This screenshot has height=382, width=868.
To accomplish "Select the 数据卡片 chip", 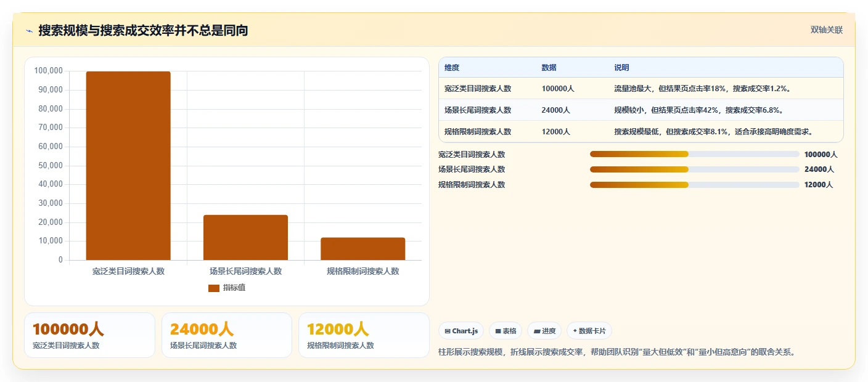I will (x=589, y=331).
